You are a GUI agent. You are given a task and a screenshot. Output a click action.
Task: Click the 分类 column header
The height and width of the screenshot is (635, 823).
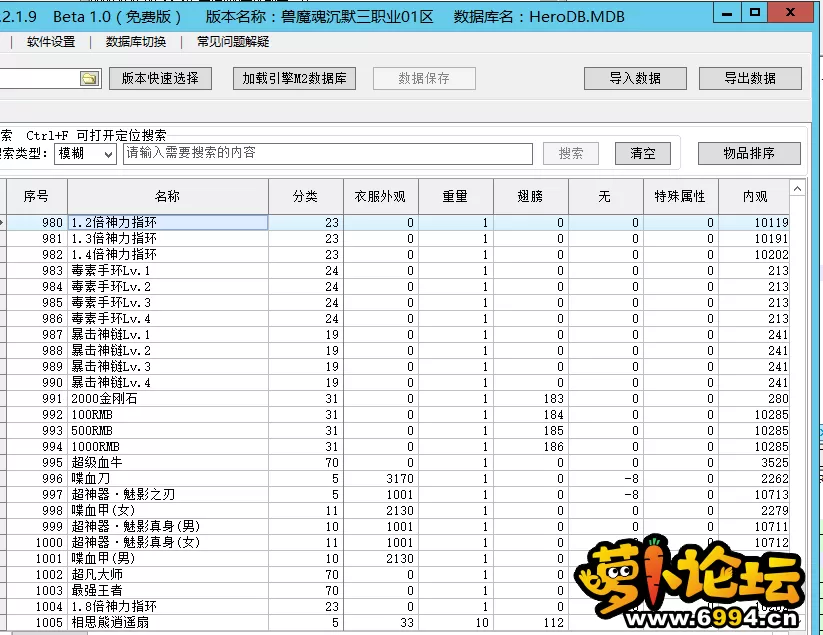[306, 196]
